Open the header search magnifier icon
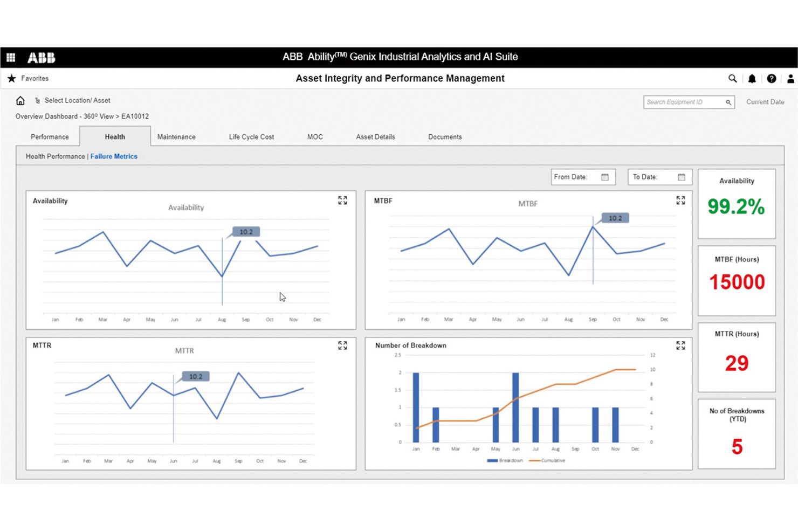Viewport: 798px width, 532px height. [x=732, y=78]
